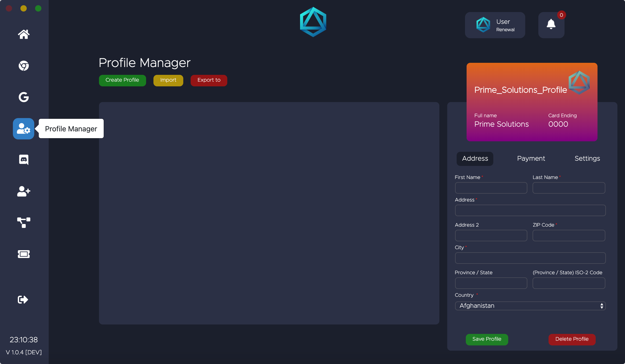
Task: Open the notifications bell
Action: click(551, 25)
